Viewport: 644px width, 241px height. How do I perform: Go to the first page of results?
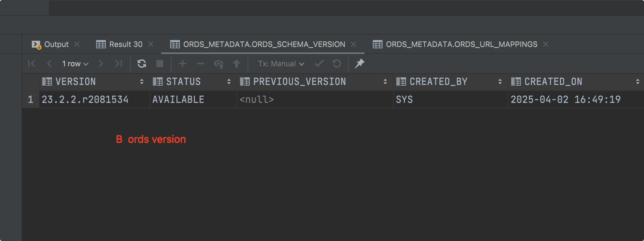click(31, 64)
